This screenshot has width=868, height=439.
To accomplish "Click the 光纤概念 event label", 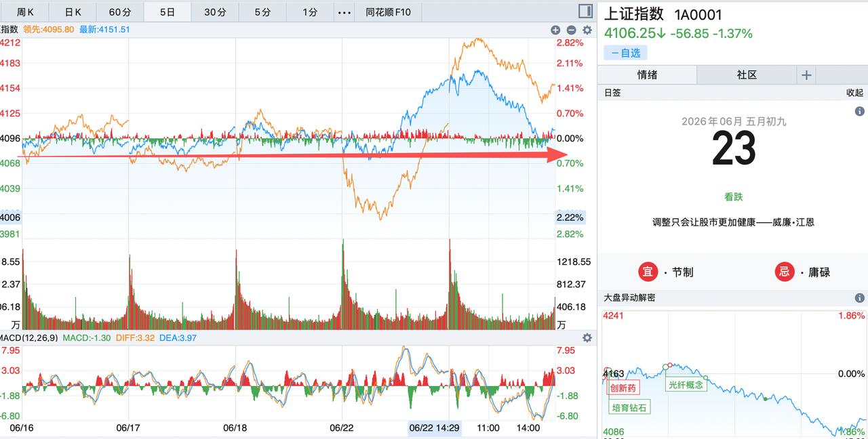I will (x=686, y=384).
